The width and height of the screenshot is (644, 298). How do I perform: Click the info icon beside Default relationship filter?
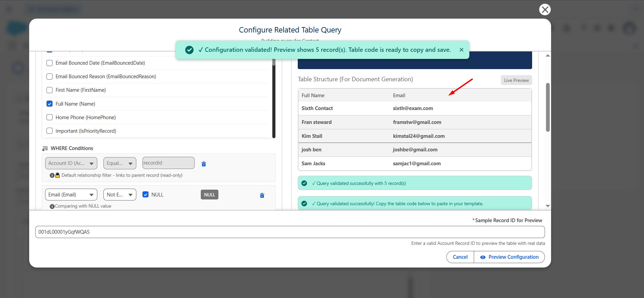pos(52,175)
